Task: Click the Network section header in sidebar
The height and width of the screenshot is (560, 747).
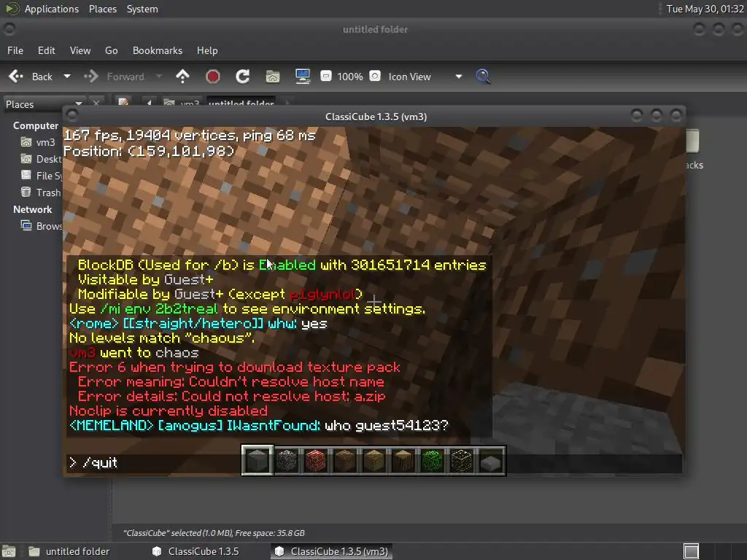Action: point(32,209)
